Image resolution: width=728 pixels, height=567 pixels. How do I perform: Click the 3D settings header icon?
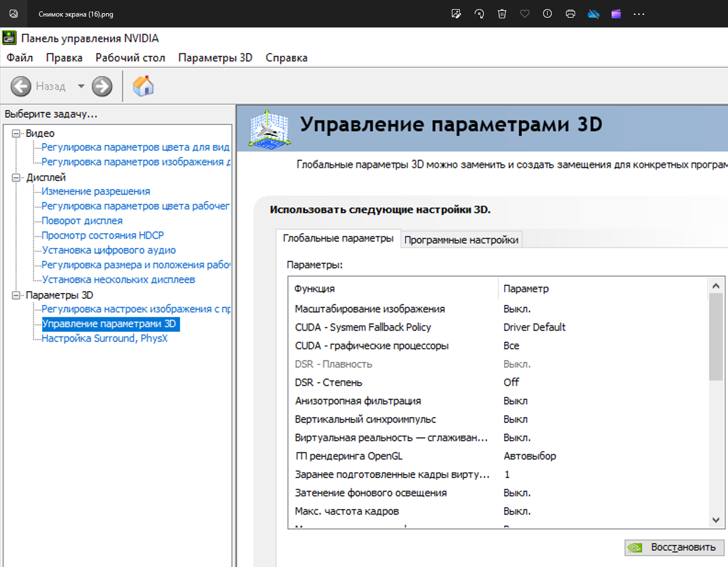[x=269, y=129]
